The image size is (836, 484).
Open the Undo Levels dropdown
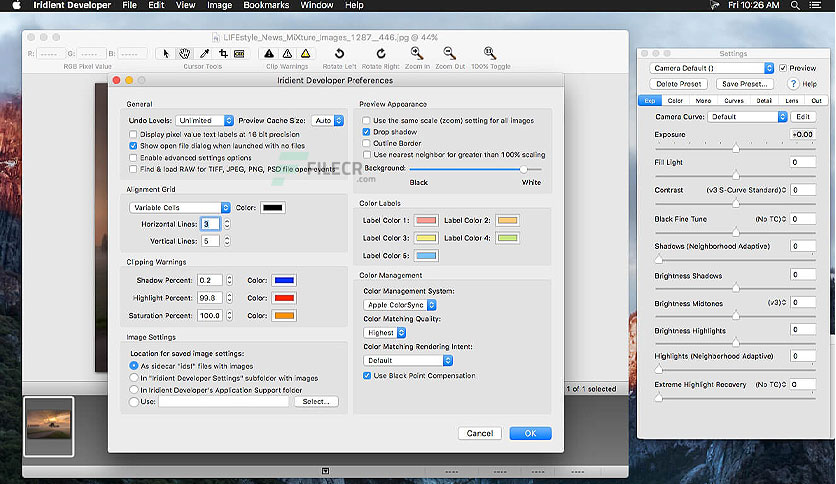point(205,120)
